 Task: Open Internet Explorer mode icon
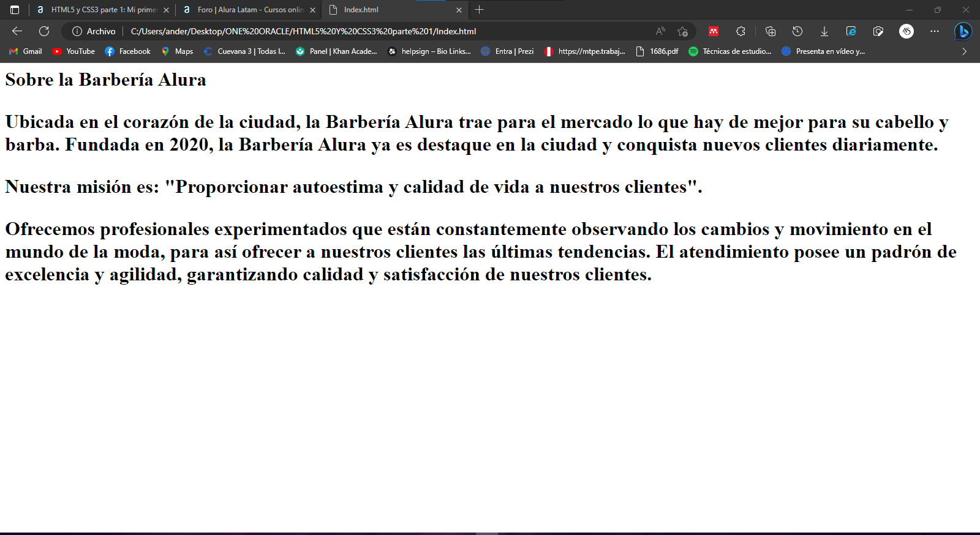[x=851, y=31]
